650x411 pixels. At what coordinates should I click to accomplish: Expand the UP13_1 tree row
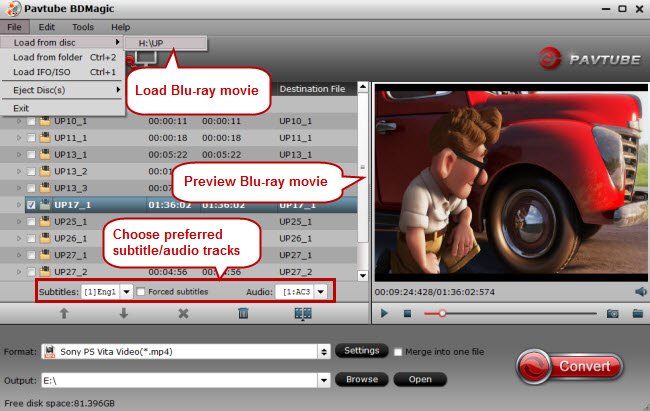point(19,154)
